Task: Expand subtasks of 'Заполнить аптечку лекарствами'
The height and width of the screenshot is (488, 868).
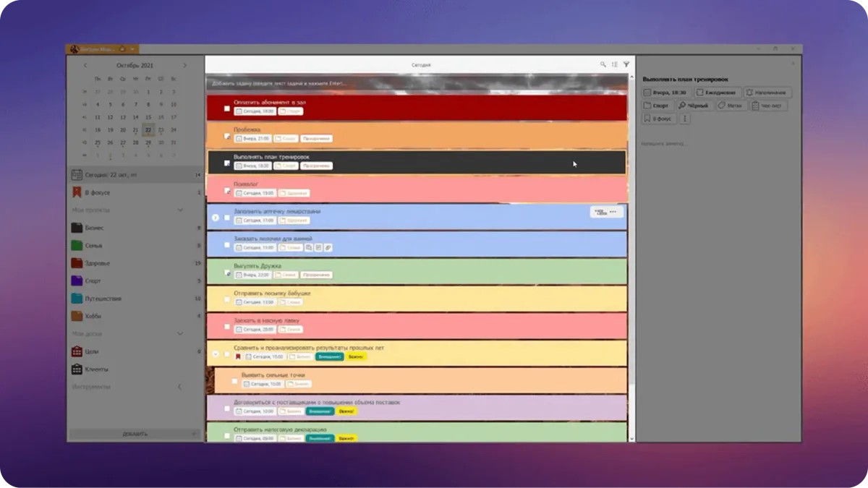Action: point(215,217)
